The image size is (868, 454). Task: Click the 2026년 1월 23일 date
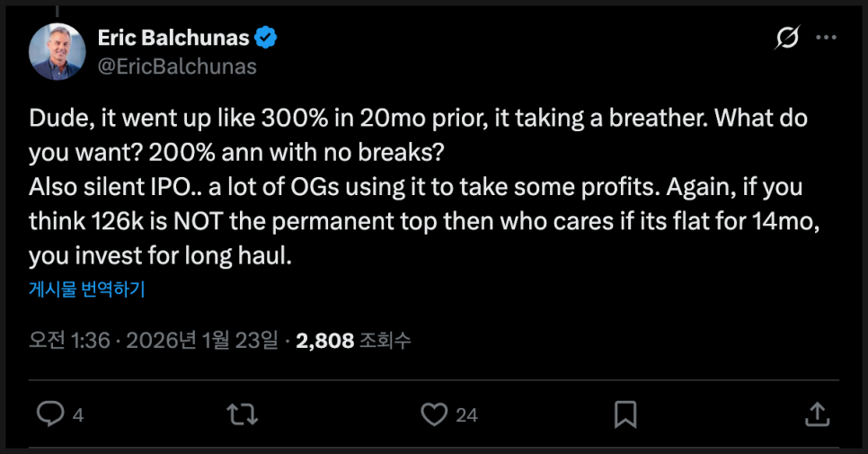coord(203,342)
